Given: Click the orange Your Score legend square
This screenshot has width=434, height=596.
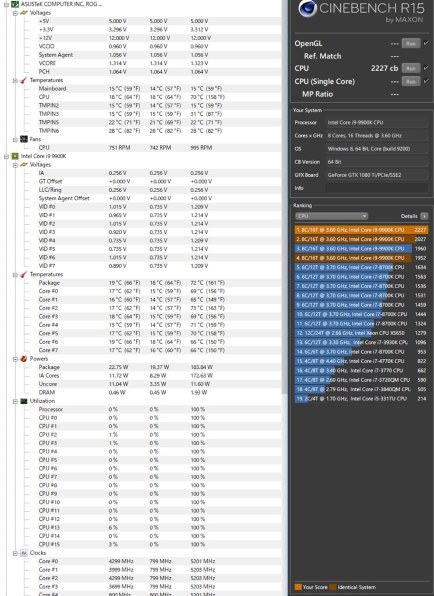Looking at the screenshot, I should 298,587.
